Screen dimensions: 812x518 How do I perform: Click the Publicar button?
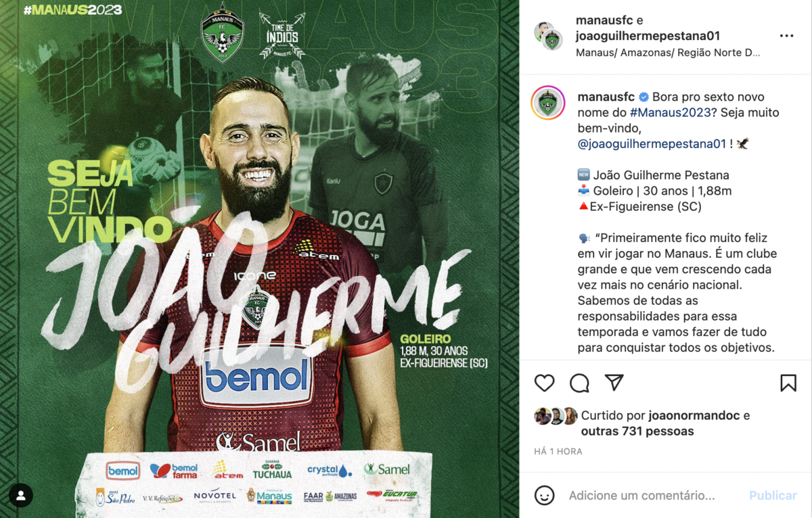[x=773, y=496]
